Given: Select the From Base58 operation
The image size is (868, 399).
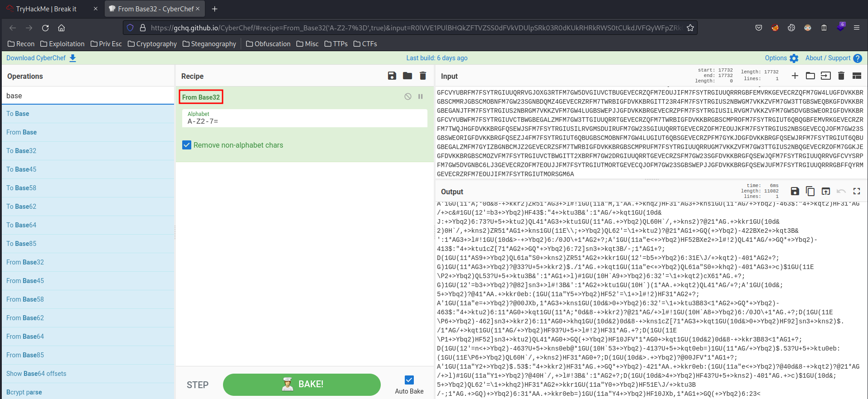Looking at the screenshot, I should coord(88,299).
